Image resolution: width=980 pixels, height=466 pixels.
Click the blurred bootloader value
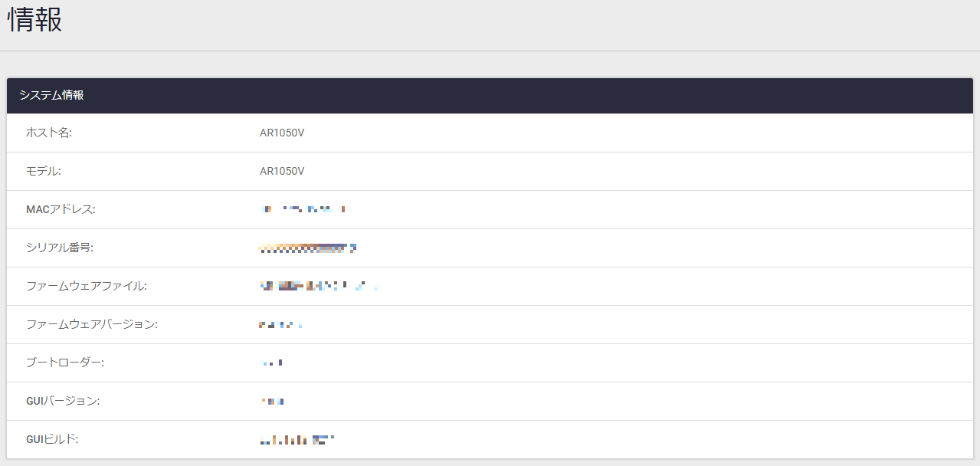tap(272, 363)
